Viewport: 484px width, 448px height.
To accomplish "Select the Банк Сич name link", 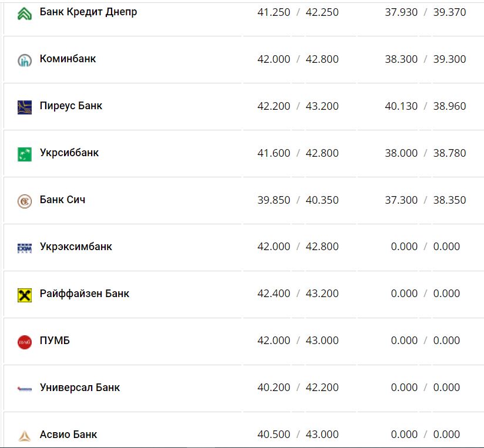I will (x=62, y=200).
